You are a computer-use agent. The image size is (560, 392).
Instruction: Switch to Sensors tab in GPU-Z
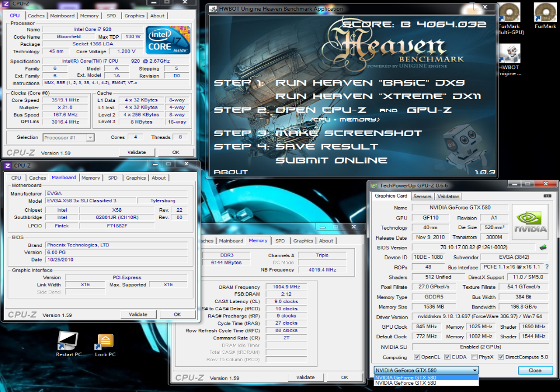point(422,197)
